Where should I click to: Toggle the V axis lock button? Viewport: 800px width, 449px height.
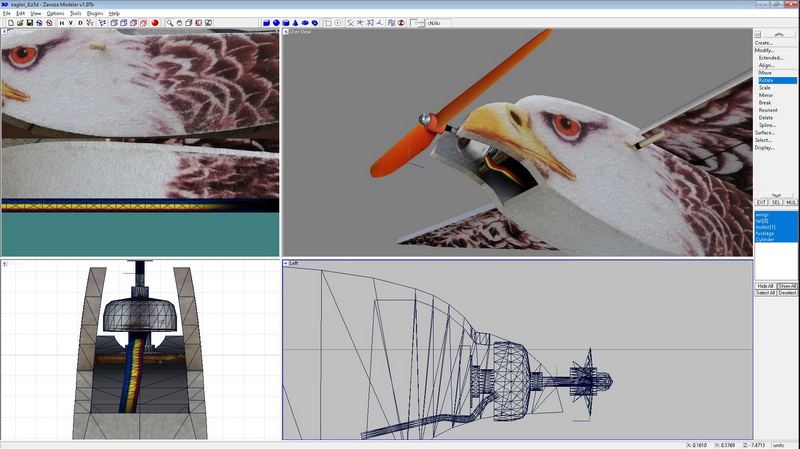(x=71, y=22)
